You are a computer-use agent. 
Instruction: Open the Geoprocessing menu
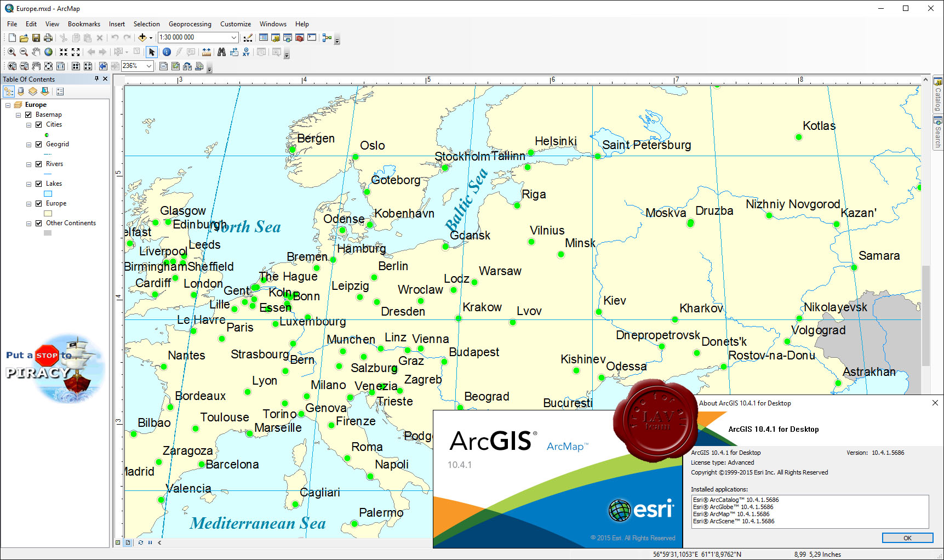click(x=190, y=24)
